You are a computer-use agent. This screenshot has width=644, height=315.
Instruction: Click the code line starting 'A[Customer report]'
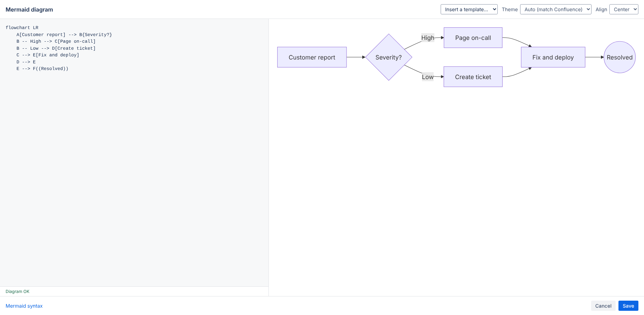click(x=64, y=35)
